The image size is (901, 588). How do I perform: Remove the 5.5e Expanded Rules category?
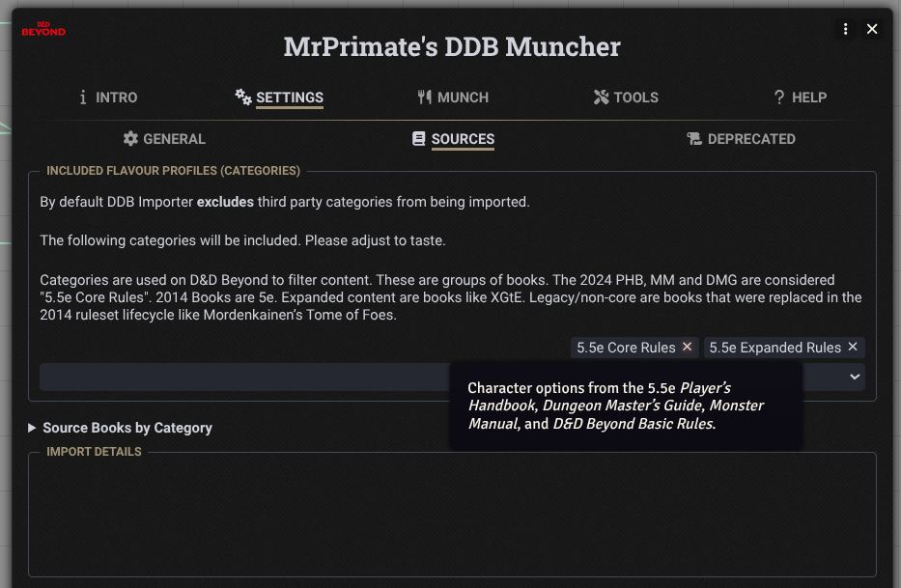(x=853, y=347)
